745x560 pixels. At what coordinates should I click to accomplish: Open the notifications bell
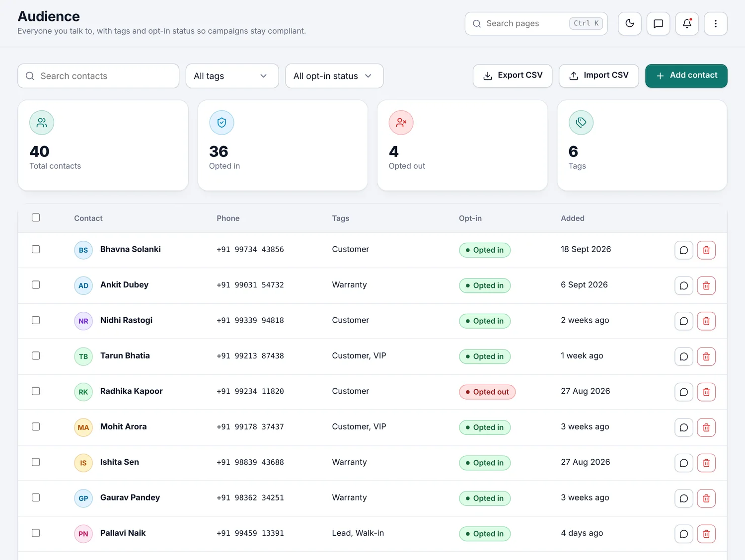coord(687,24)
